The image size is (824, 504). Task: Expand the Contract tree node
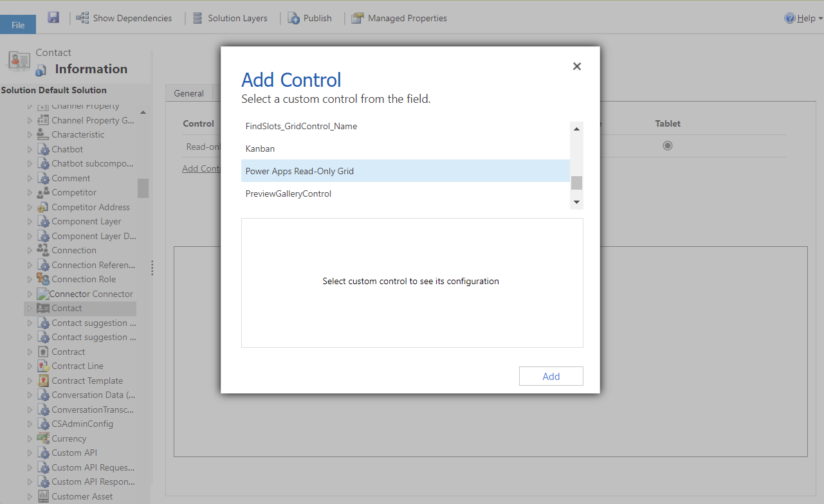(30, 352)
